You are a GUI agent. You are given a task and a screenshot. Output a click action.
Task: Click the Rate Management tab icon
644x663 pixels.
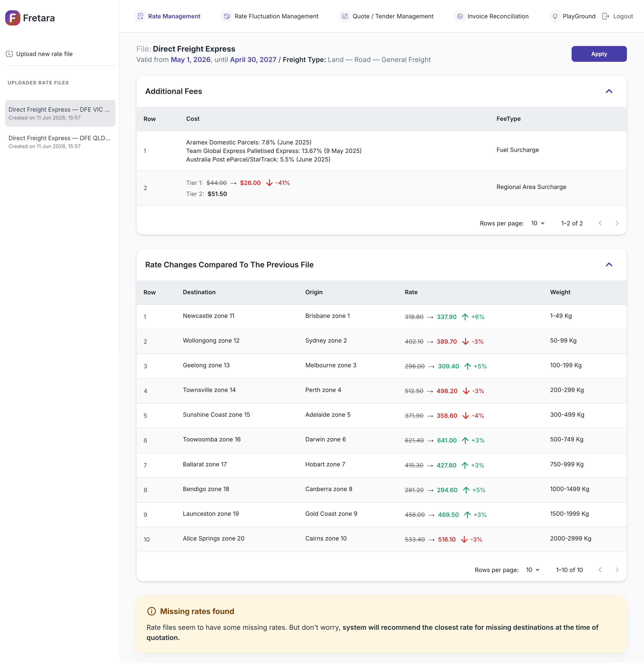pos(140,16)
